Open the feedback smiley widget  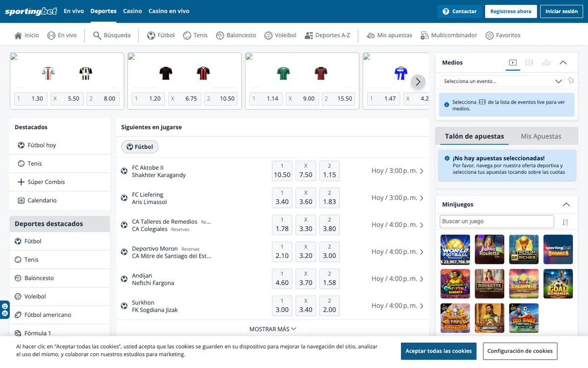pyautogui.click(x=5, y=310)
